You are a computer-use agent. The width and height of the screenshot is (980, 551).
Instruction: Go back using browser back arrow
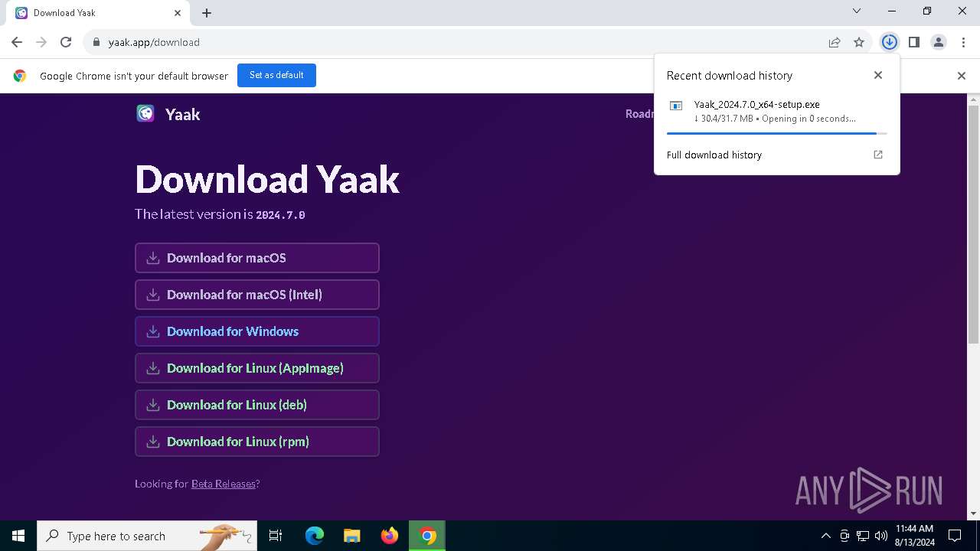pyautogui.click(x=17, y=42)
